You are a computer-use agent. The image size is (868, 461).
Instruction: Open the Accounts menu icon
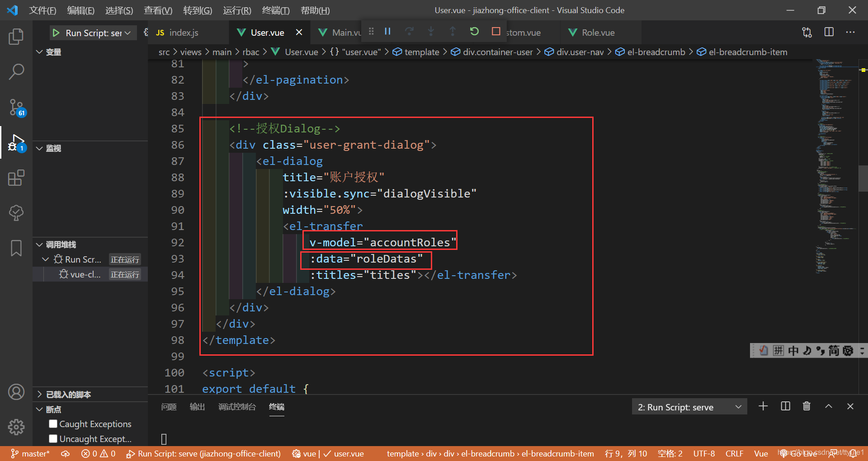click(16, 392)
